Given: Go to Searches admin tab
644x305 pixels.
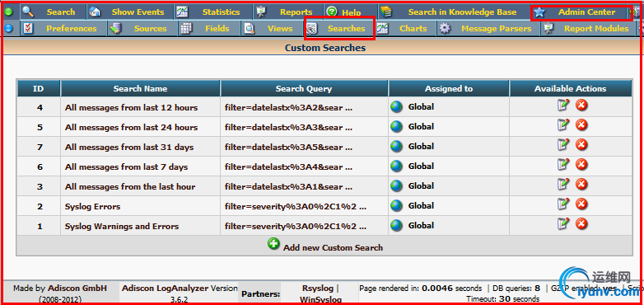Looking at the screenshot, I should tap(346, 29).
